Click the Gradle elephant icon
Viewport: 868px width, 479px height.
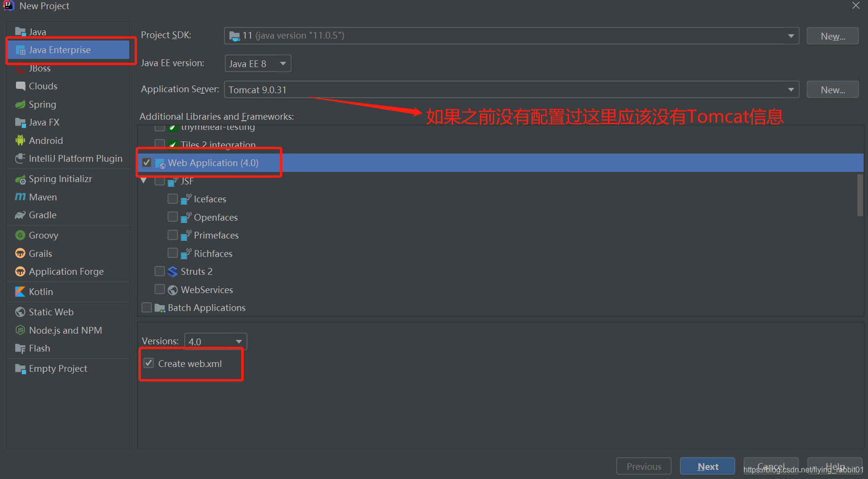(x=20, y=215)
